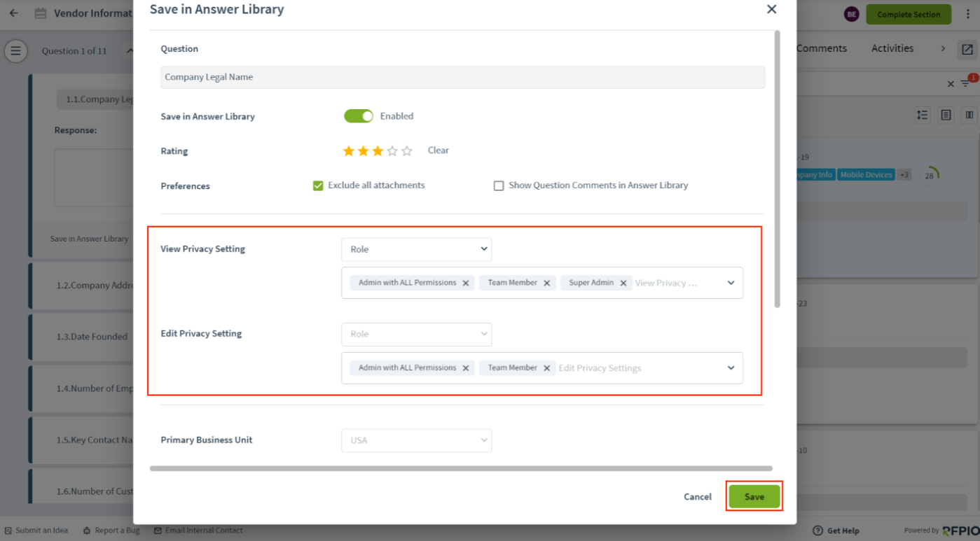The height and width of the screenshot is (541, 980).
Task: Switch to the Activities tab
Action: click(x=892, y=48)
